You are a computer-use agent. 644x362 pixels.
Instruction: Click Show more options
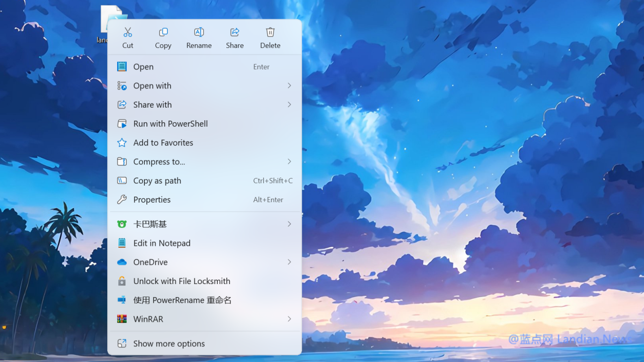coord(169,344)
